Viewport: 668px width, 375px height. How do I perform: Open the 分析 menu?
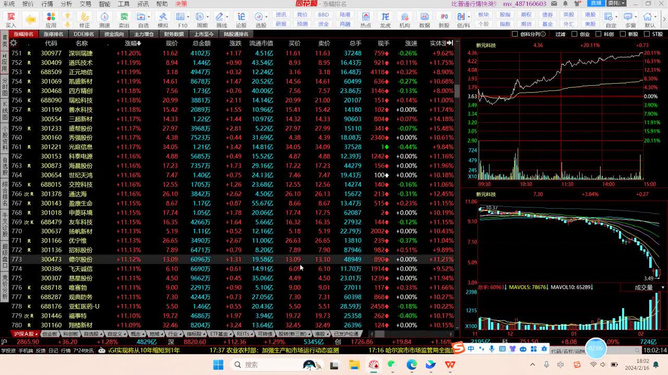tap(66, 4)
